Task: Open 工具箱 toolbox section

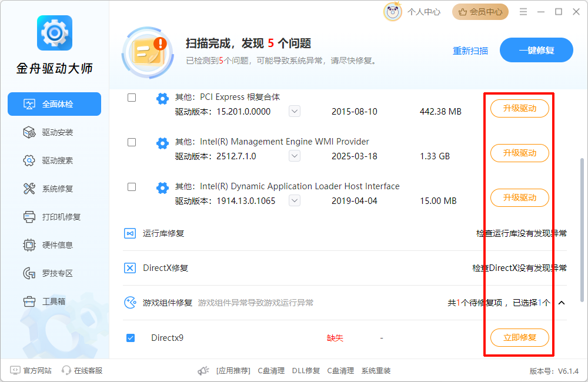Action: pos(54,301)
